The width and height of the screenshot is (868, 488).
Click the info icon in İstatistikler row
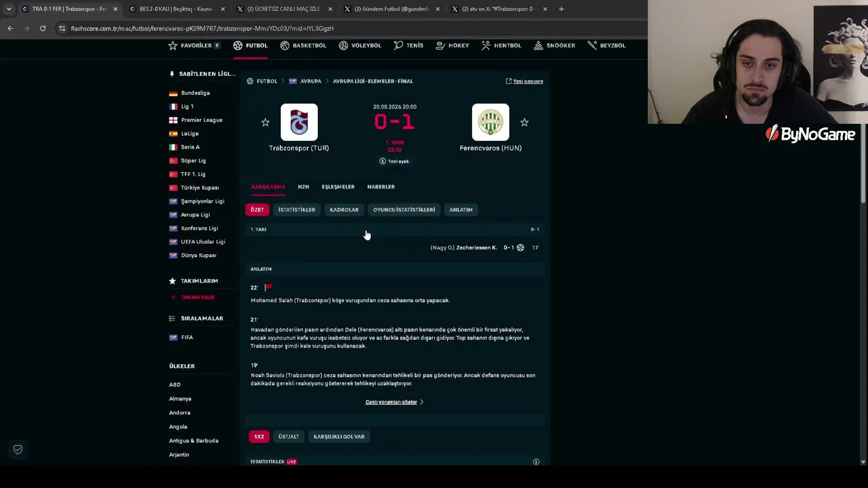point(536,462)
